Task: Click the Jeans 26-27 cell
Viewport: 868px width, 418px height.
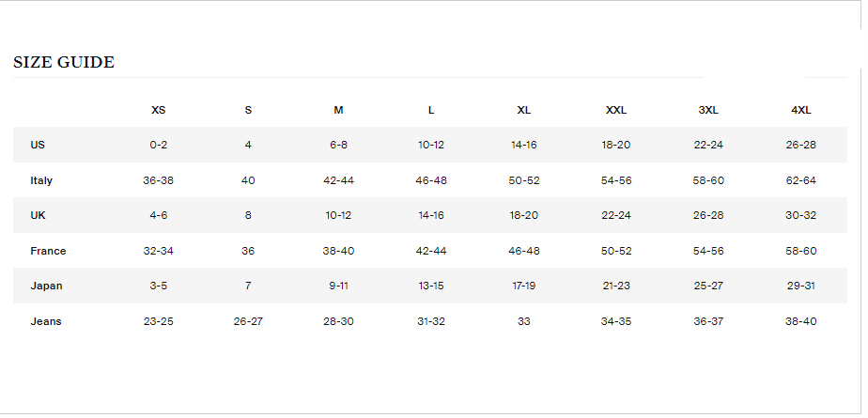Action: click(248, 321)
